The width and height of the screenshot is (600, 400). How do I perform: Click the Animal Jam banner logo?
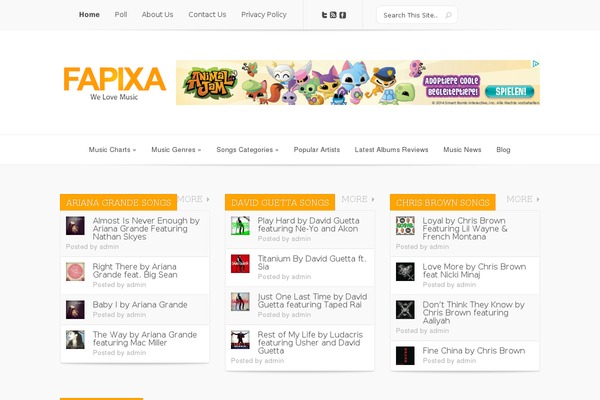[209, 83]
